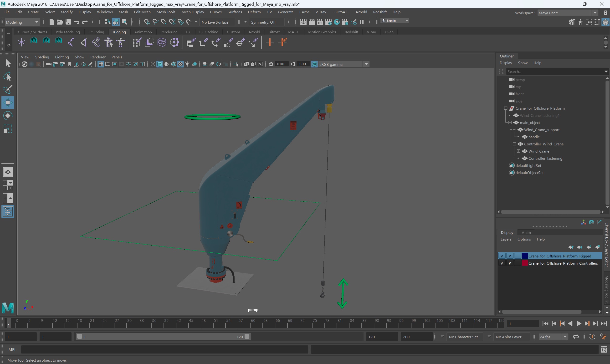Toggle playback P of Crane_for_Offshore_Platform_Rigged layer
The height and width of the screenshot is (364, 610).
click(x=510, y=256)
